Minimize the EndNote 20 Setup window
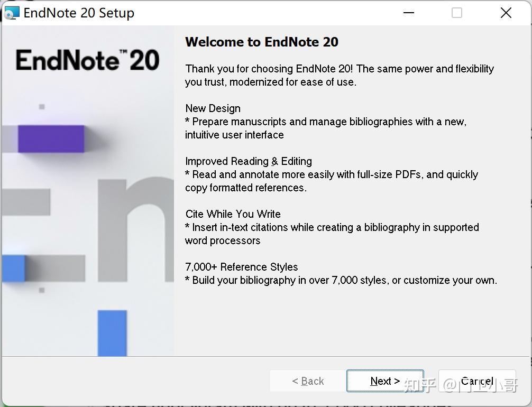Image resolution: width=532 pixels, height=407 pixels. pos(408,12)
